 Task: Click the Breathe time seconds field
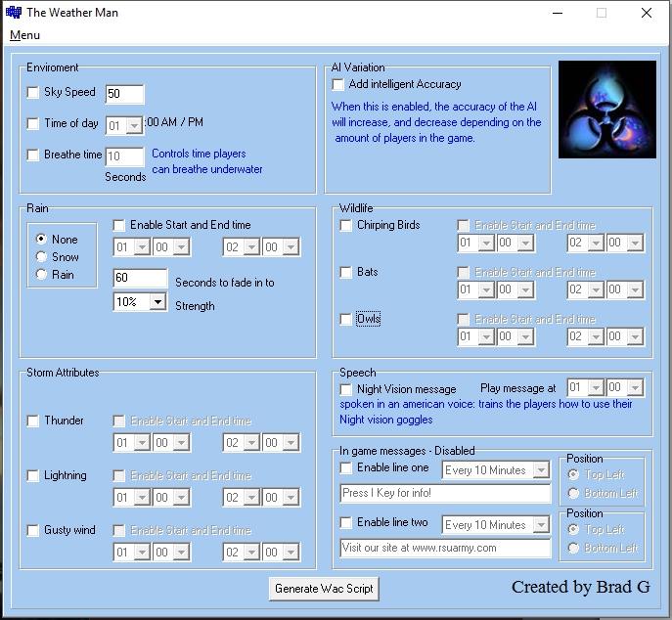point(124,156)
